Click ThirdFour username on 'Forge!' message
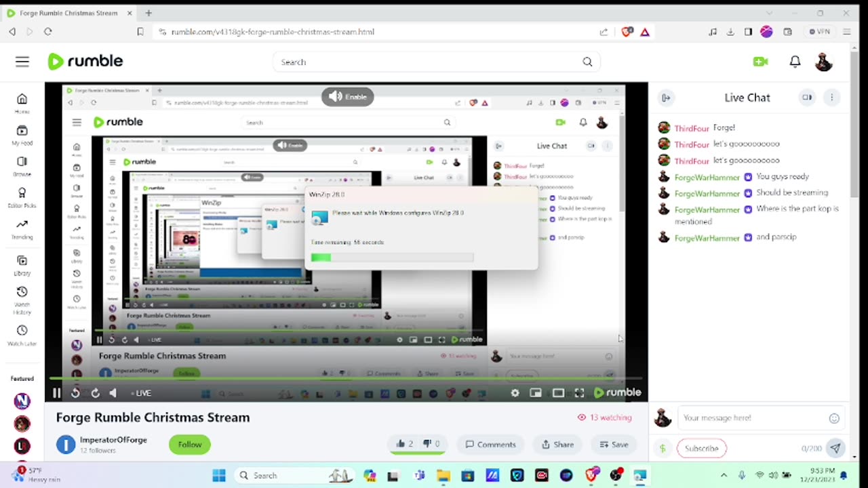868x488 pixels. tap(692, 128)
